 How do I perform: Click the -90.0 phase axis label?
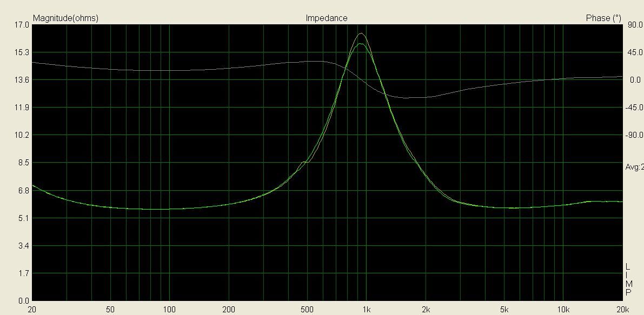pos(635,136)
